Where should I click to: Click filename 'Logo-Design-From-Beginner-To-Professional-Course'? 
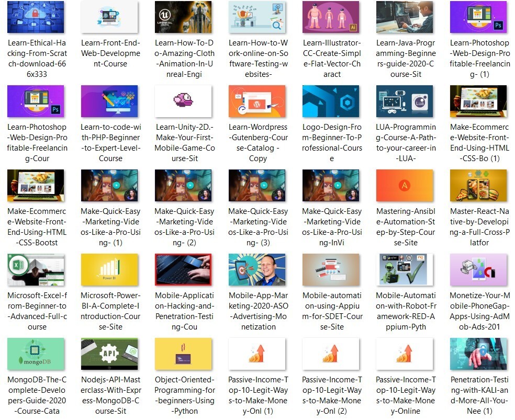332,143
